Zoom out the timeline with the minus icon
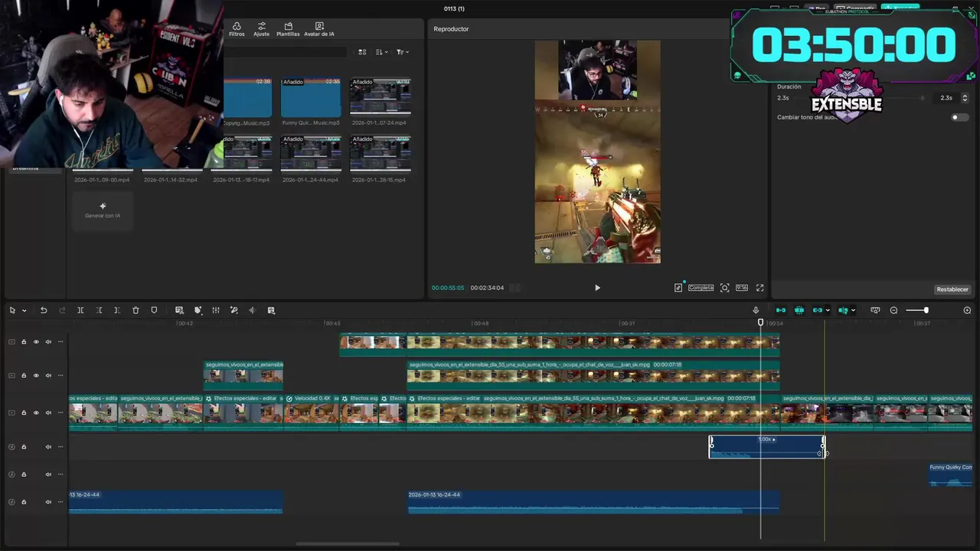 893,310
